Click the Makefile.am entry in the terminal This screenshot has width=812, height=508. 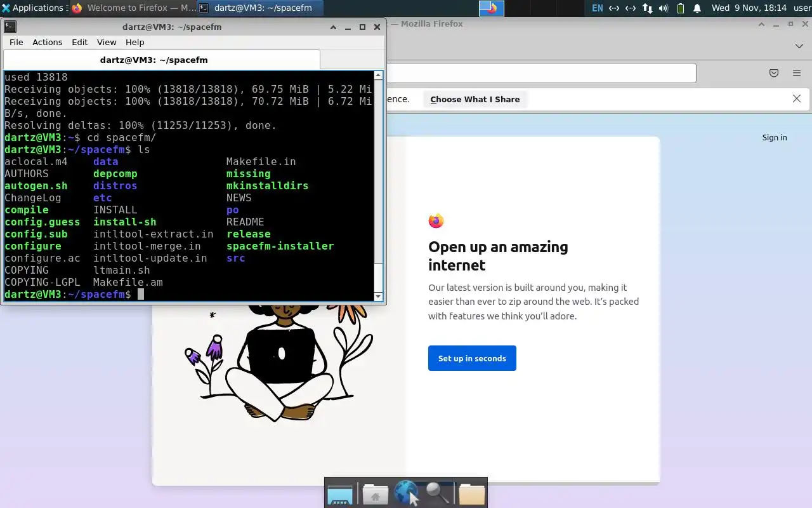128,283
